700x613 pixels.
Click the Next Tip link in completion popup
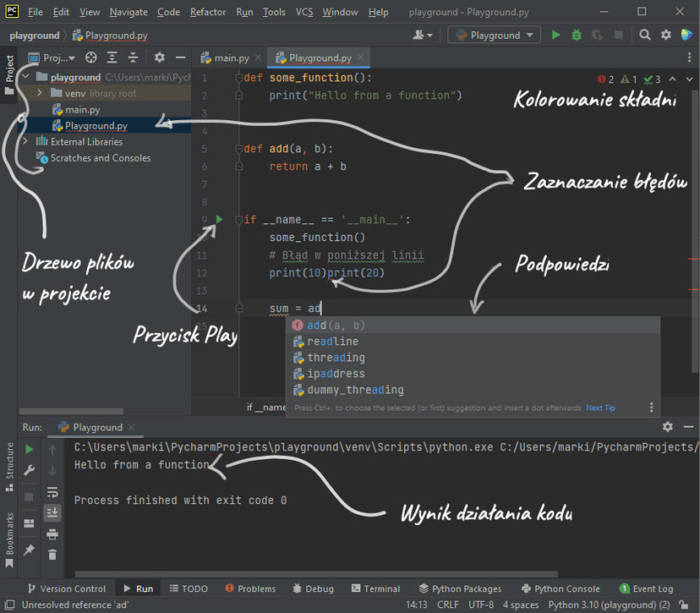tap(600, 408)
